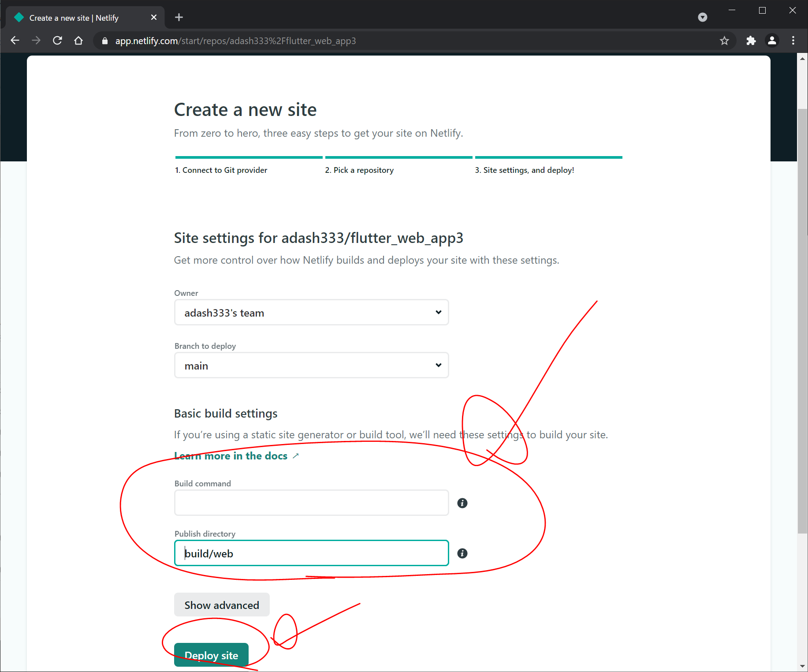Click the Publish directory input
Image resolution: width=808 pixels, height=672 pixels.
pyautogui.click(x=312, y=553)
